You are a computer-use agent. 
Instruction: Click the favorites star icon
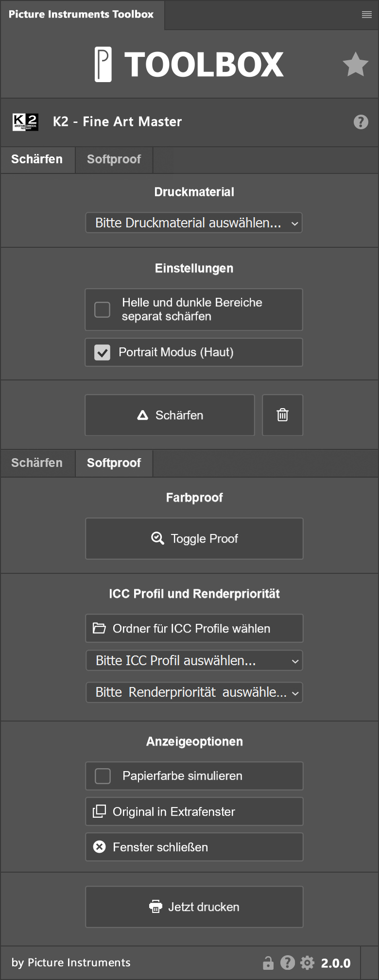pos(355,65)
